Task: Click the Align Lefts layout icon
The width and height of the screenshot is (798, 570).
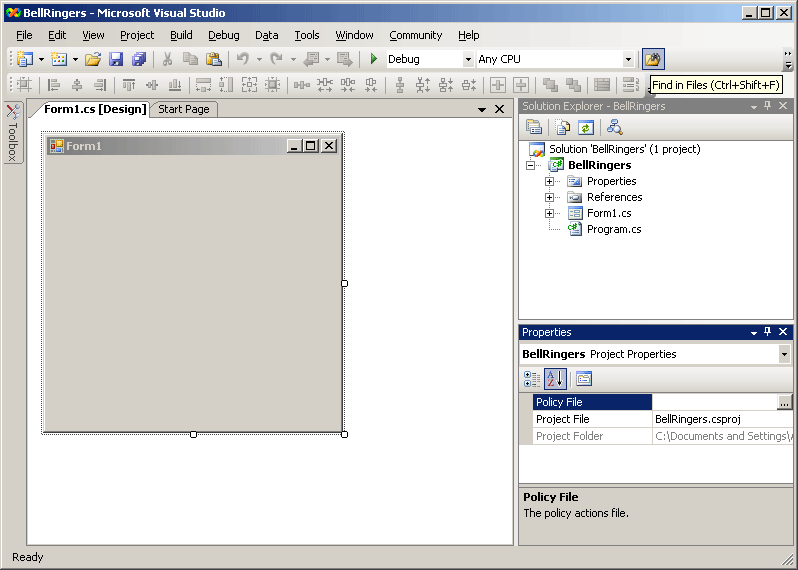Action: point(53,84)
